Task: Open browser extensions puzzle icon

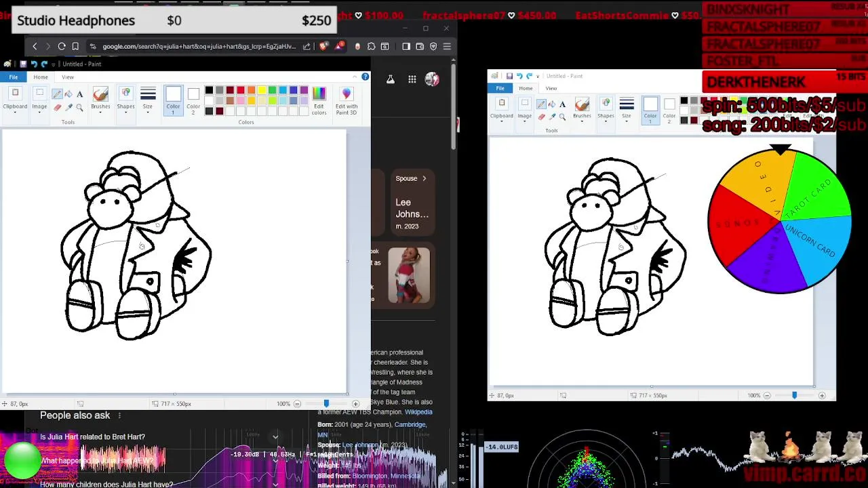Action: click(371, 46)
